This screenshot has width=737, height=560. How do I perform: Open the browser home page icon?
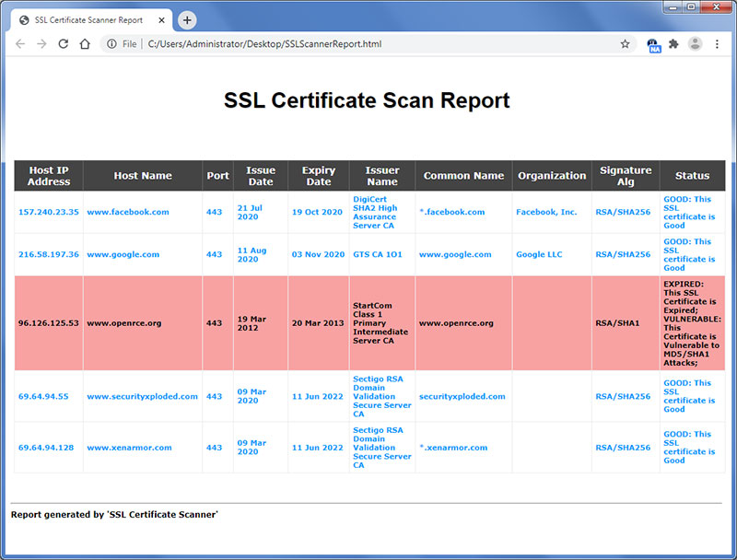coord(85,43)
